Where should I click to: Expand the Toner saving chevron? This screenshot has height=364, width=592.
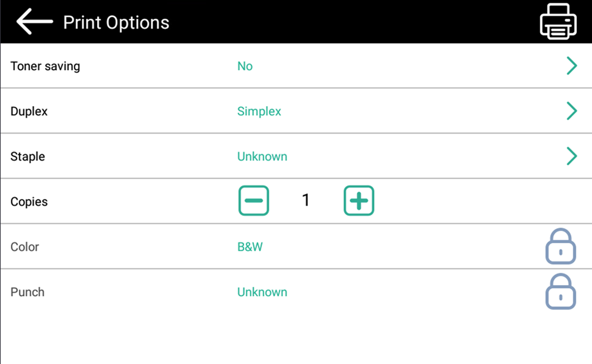(x=571, y=66)
